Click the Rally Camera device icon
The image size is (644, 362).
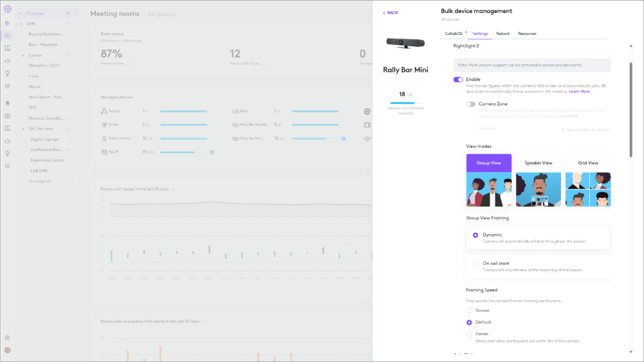tap(104, 138)
